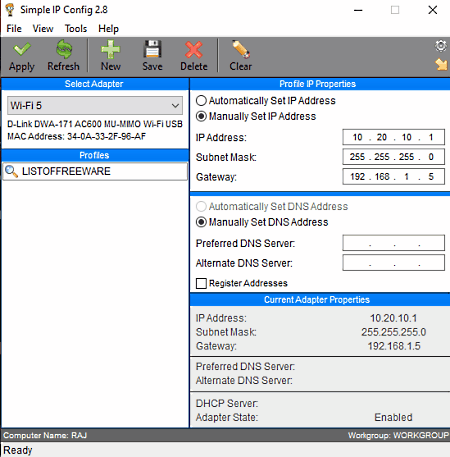The image size is (450, 457).
Task: Click the Gateway address input field
Action: (393, 176)
